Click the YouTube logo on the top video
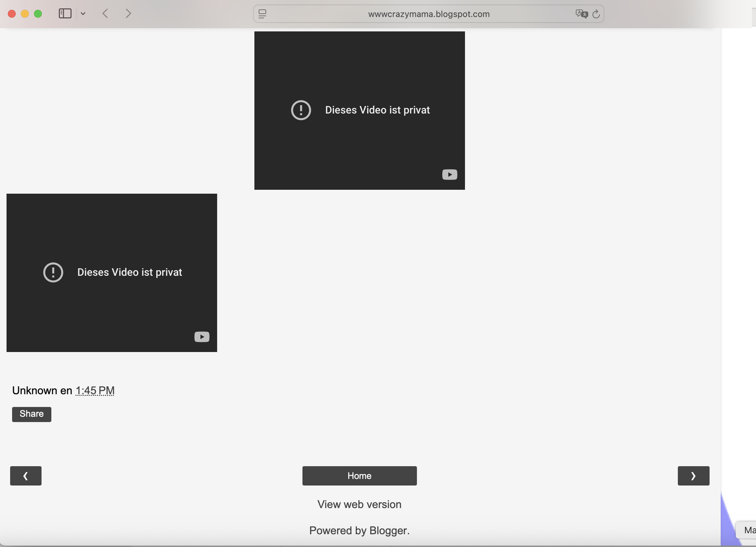The width and height of the screenshot is (756, 547). pyautogui.click(x=449, y=174)
